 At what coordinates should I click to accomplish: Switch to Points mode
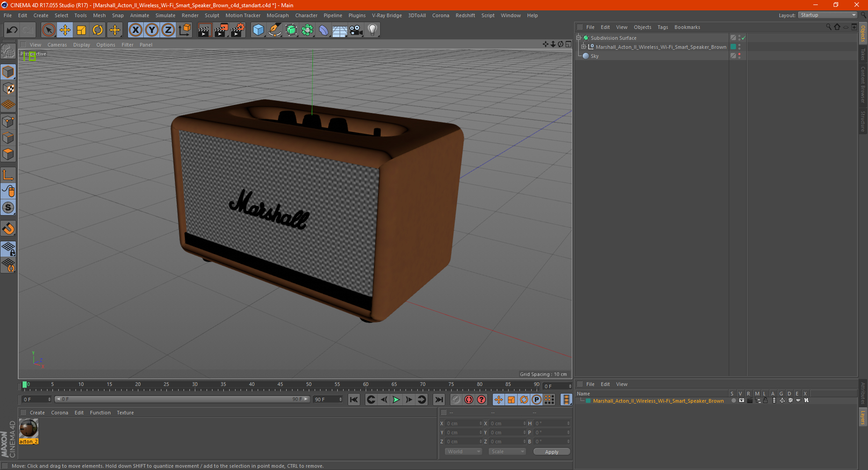(x=8, y=122)
